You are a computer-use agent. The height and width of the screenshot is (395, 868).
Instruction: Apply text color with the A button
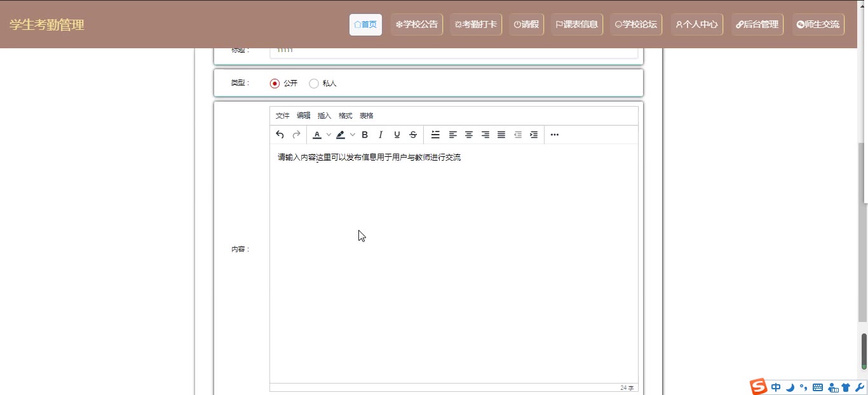coord(317,135)
